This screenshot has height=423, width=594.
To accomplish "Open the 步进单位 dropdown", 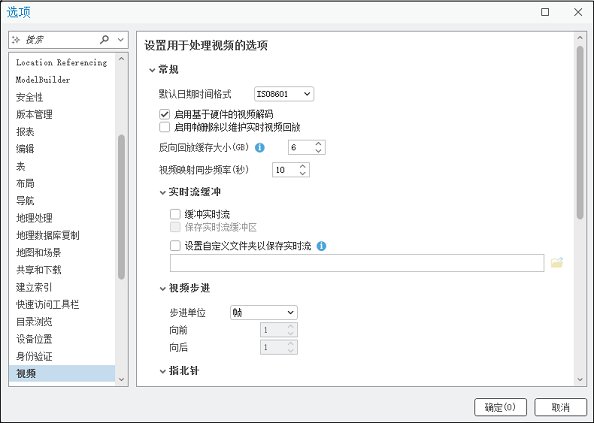I will tap(264, 312).
